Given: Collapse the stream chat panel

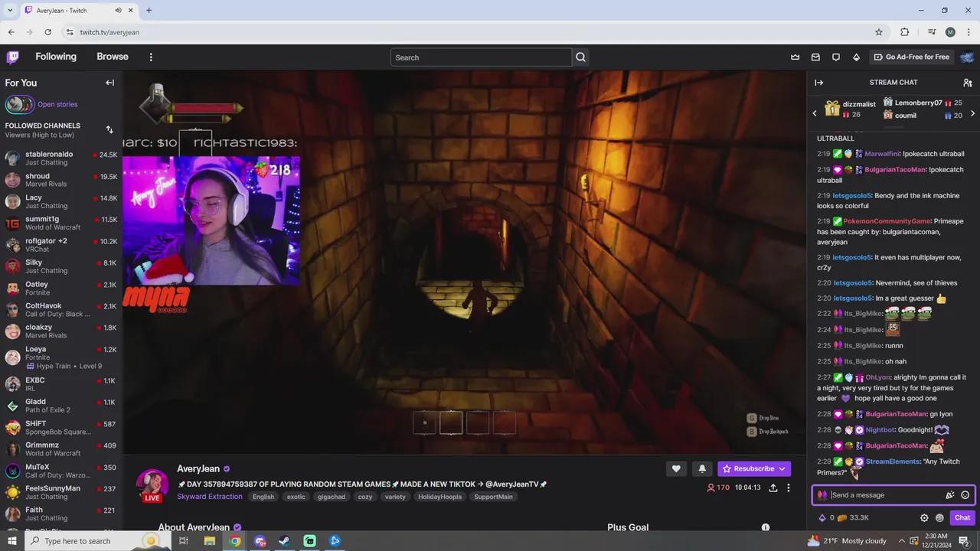Looking at the screenshot, I should click(x=818, y=83).
